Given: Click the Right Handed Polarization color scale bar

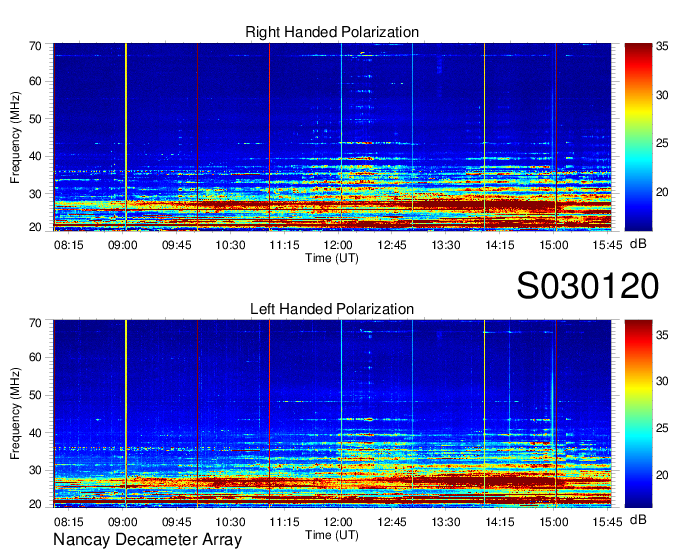Looking at the screenshot, I should click(638, 137).
